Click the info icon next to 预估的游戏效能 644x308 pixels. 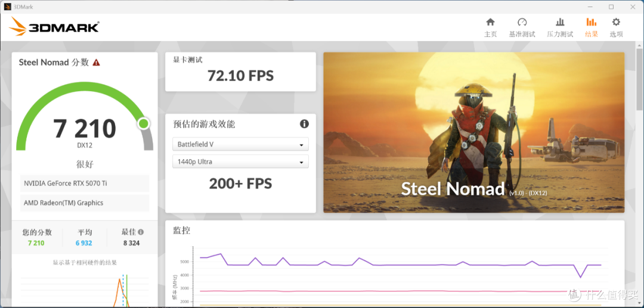[x=304, y=124]
